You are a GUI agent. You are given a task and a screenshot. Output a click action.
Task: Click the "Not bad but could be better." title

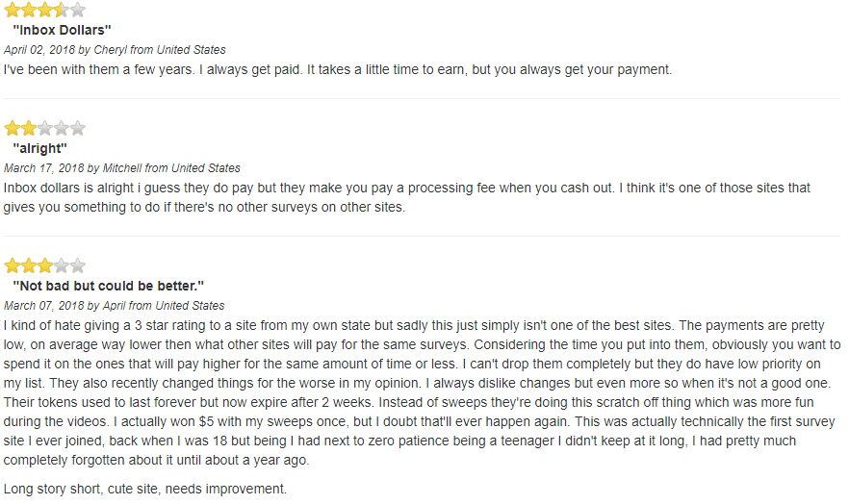pyautogui.click(x=108, y=286)
